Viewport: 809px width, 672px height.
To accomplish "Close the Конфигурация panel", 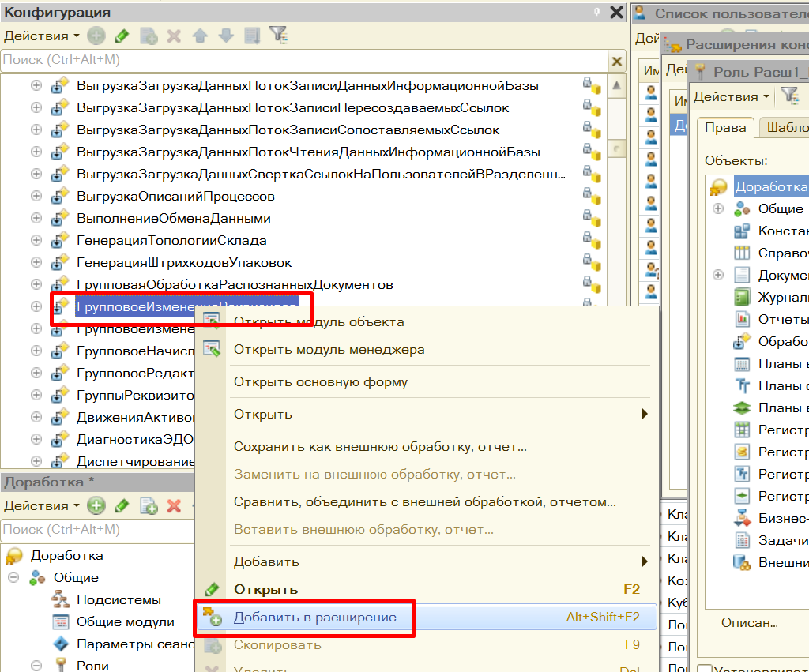I will pyautogui.click(x=616, y=13).
